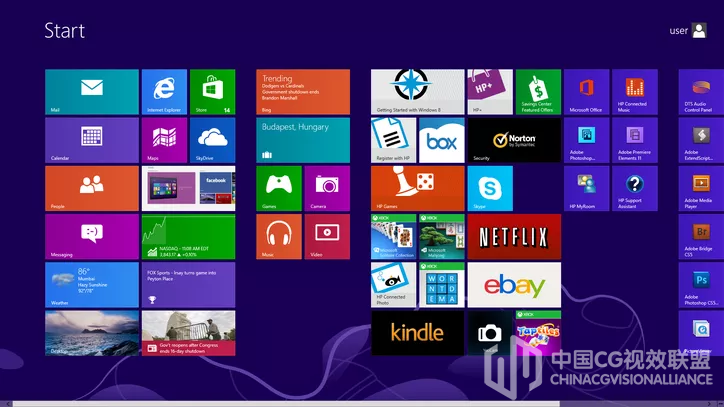Launch the Netflix tile
The width and height of the screenshot is (724, 407).
(514, 237)
